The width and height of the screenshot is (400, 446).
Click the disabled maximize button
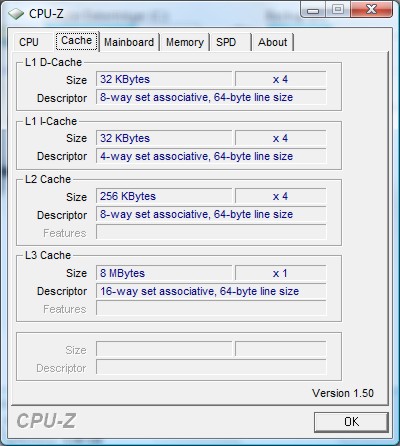click(338, 10)
